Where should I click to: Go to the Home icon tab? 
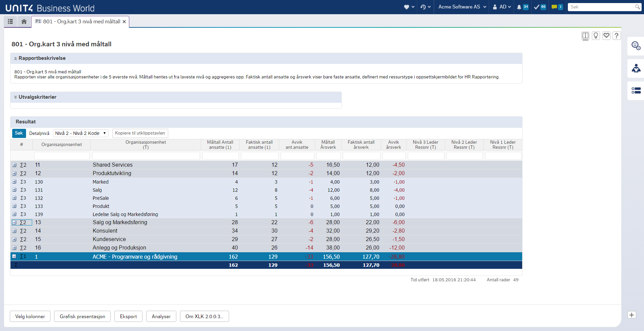24,21
